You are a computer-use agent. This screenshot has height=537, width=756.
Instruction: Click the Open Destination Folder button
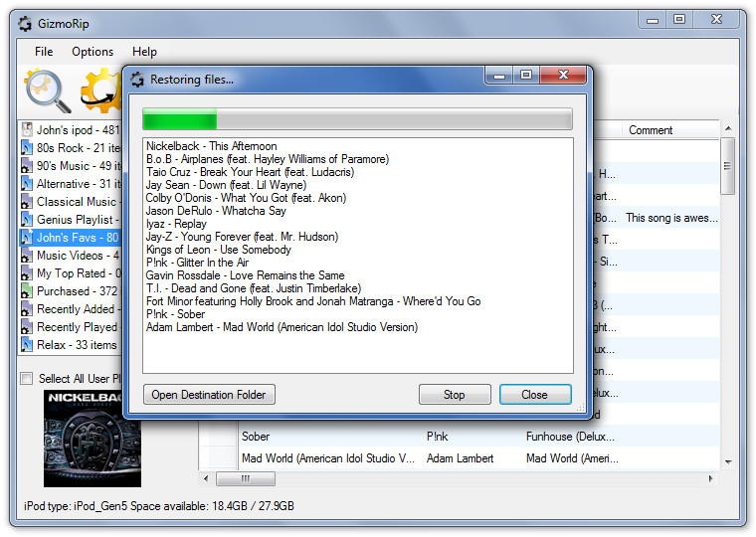pyautogui.click(x=209, y=395)
